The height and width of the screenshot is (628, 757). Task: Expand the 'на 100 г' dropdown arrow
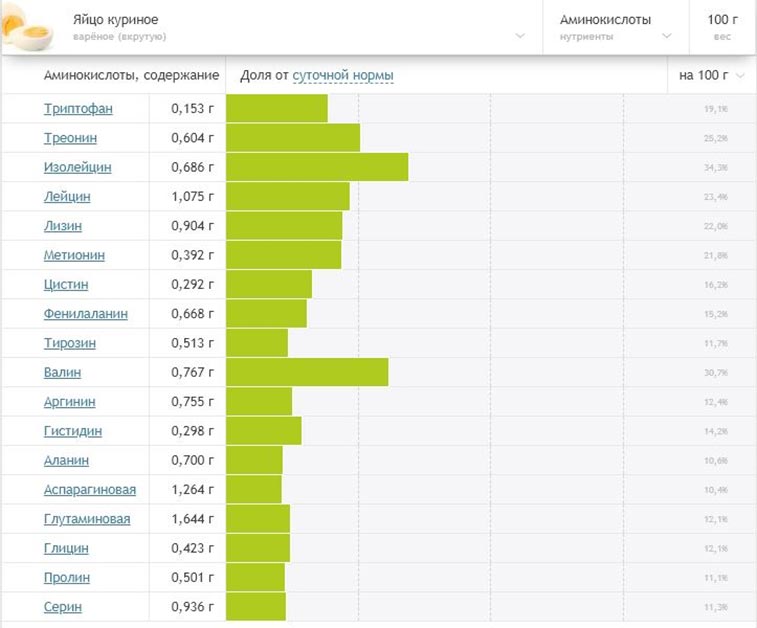pyautogui.click(x=740, y=75)
